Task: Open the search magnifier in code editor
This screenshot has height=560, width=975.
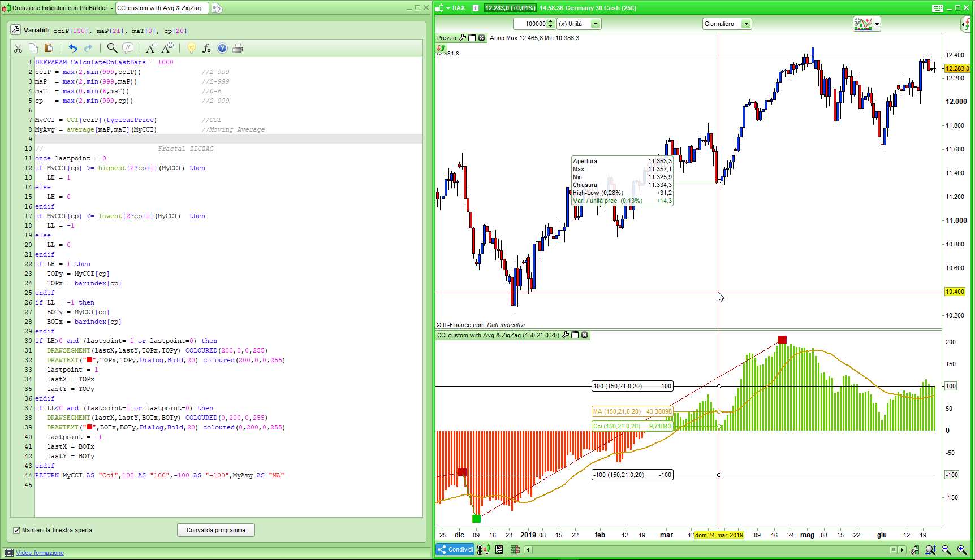Action: (112, 49)
